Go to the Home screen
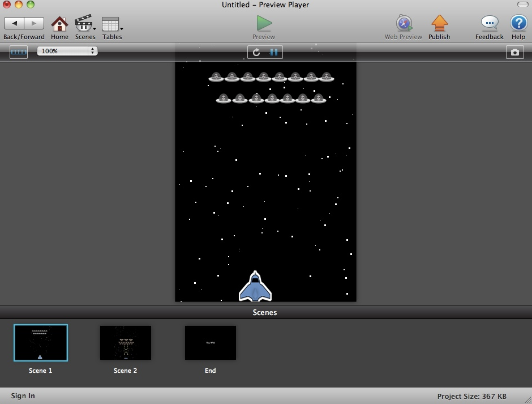The width and height of the screenshot is (532, 404). point(59,24)
